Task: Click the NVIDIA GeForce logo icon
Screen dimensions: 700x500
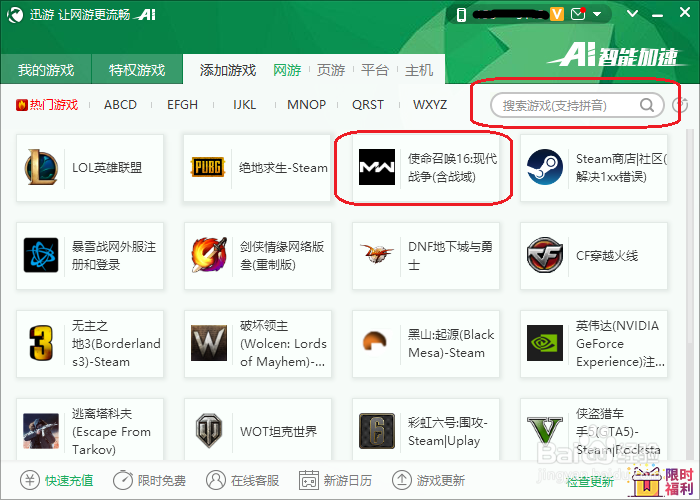Action: 545,343
